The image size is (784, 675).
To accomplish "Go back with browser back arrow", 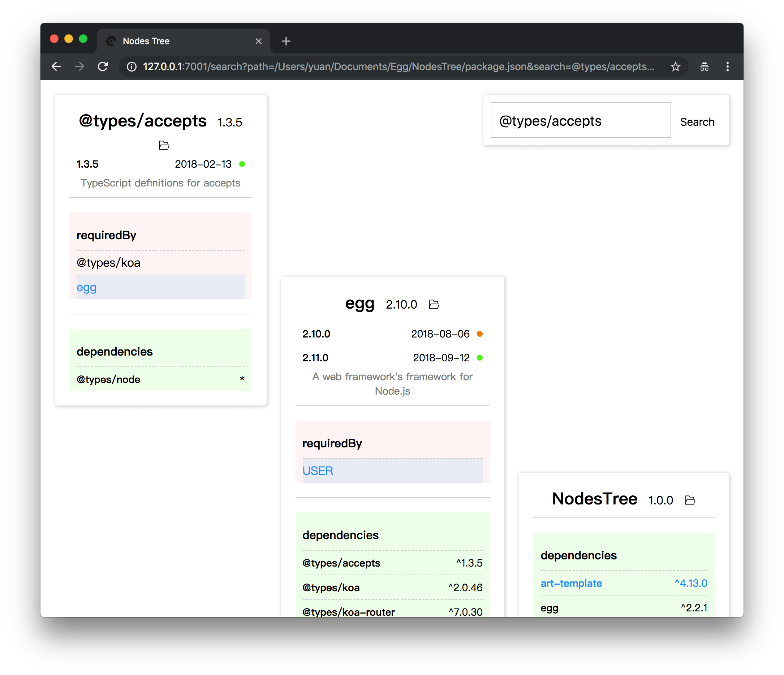I will tap(56, 66).
